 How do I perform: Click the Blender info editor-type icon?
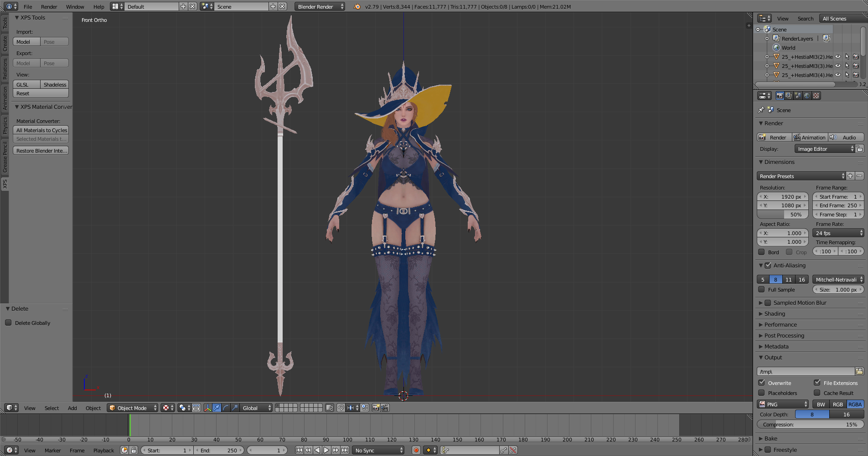[x=11, y=6]
